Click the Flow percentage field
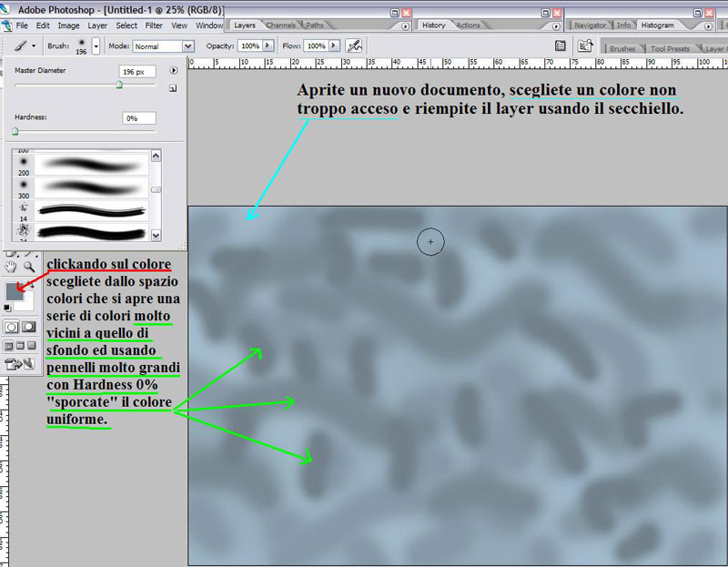Image resolution: width=728 pixels, height=567 pixels. tap(316, 46)
